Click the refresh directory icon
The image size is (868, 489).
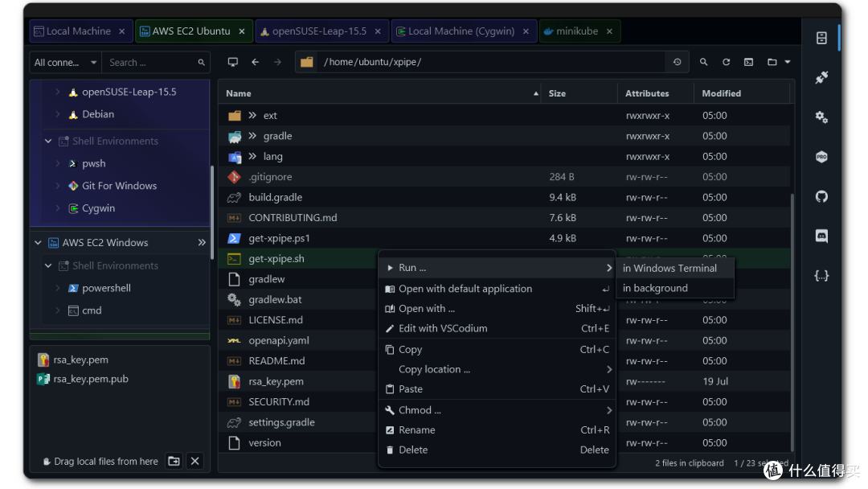click(726, 62)
